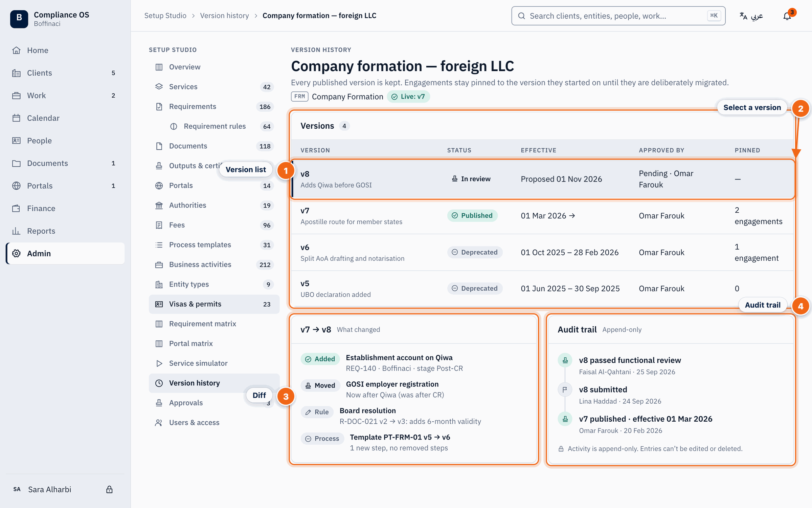The image size is (812, 508).
Task: Click the Services layers icon
Action: click(159, 87)
